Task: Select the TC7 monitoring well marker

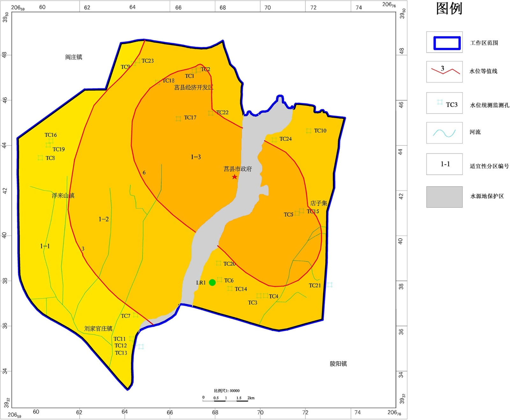Action: click(x=135, y=315)
